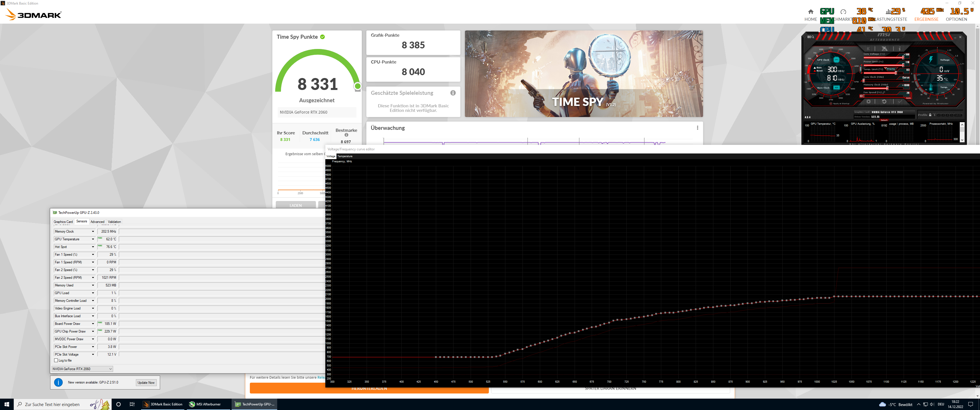Screen dimensions: 980x410
Task: Switch to GPU-Z Advanced tab
Action: (x=97, y=222)
